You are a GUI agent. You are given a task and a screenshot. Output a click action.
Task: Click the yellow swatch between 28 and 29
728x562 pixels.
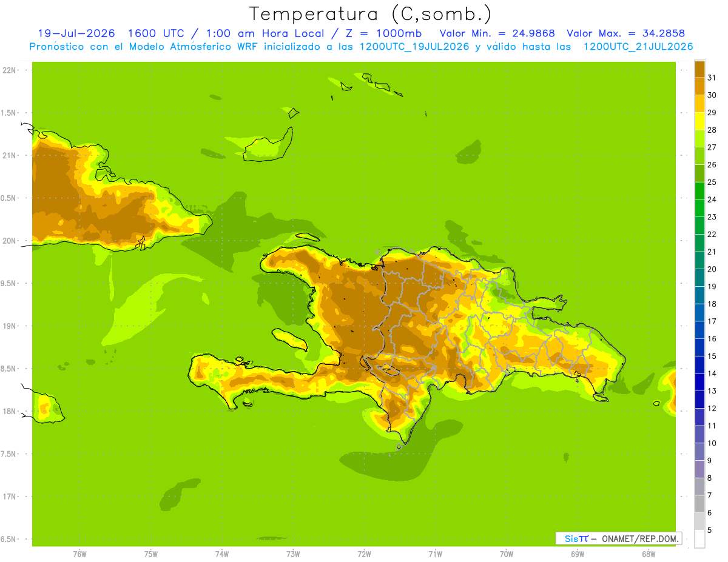[699, 121]
